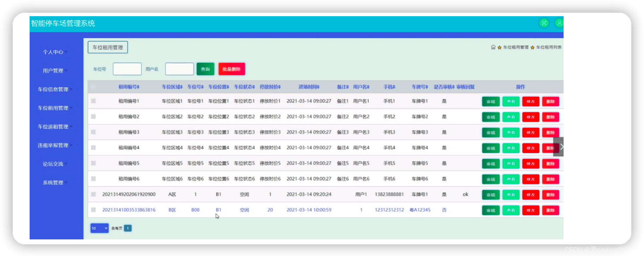644x257 pixels.
Task: Check the row 租用编号6 checkbox
Action: pos(93,179)
